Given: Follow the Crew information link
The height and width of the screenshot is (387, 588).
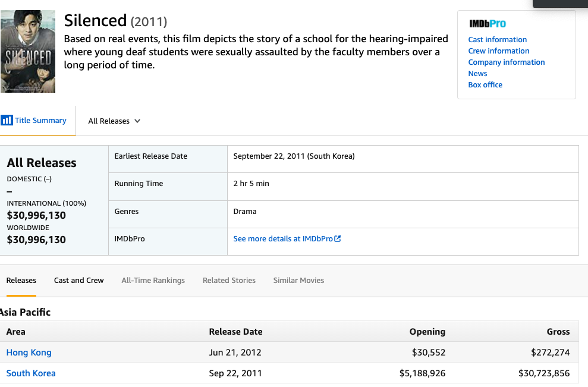Looking at the screenshot, I should click(498, 51).
